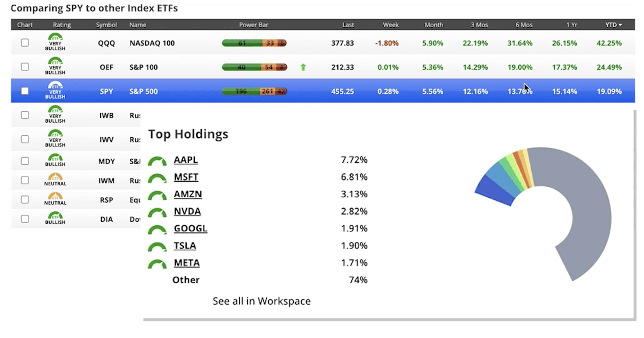Screen dimensions: 644x338
Task: Click the SPY power bar
Action: click(254, 91)
